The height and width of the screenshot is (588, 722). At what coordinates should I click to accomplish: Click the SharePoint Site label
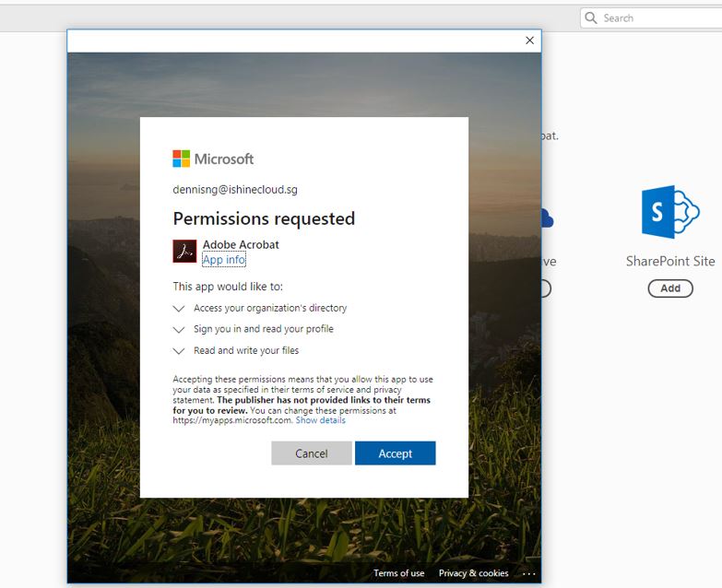click(x=670, y=262)
